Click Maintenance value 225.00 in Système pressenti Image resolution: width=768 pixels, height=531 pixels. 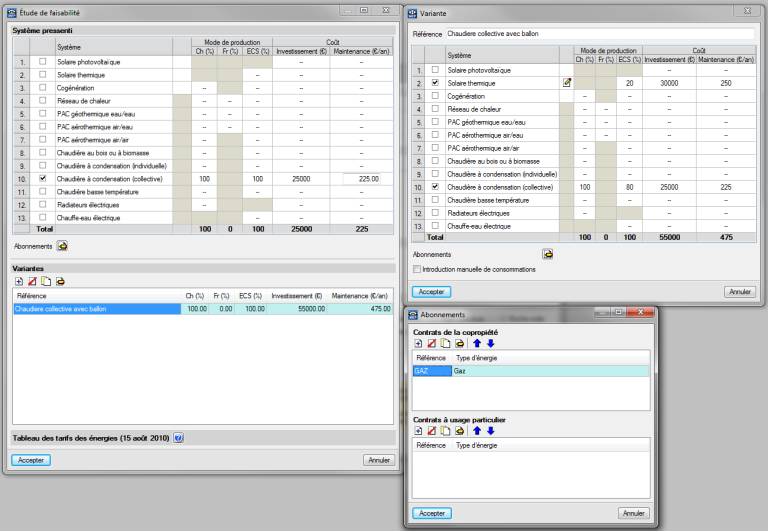point(361,179)
